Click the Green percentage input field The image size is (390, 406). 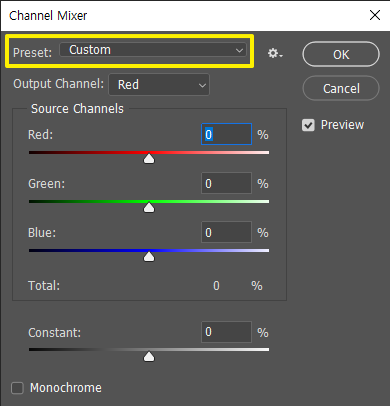coord(226,183)
